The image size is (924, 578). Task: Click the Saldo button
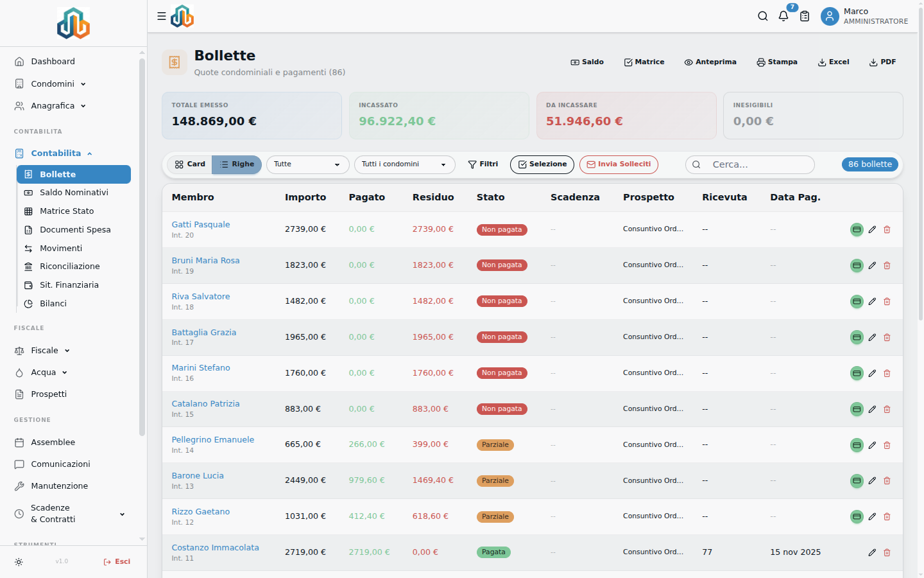tap(587, 62)
